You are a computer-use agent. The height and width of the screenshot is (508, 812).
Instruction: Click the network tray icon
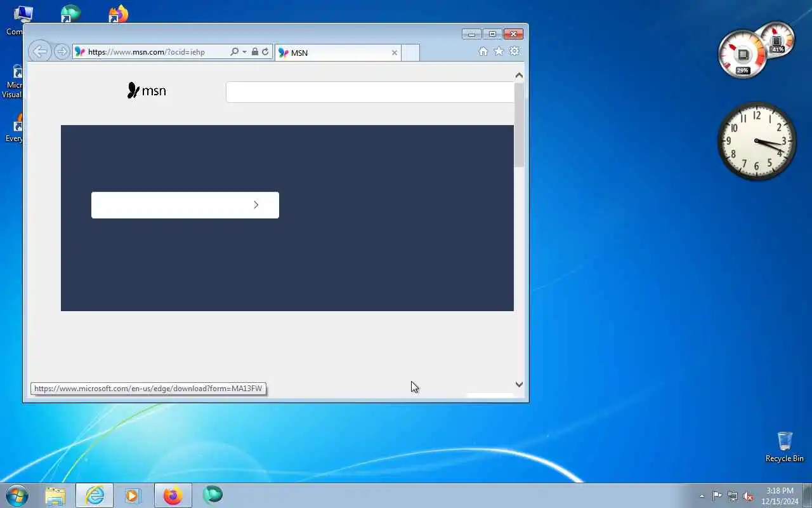click(x=733, y=496)
